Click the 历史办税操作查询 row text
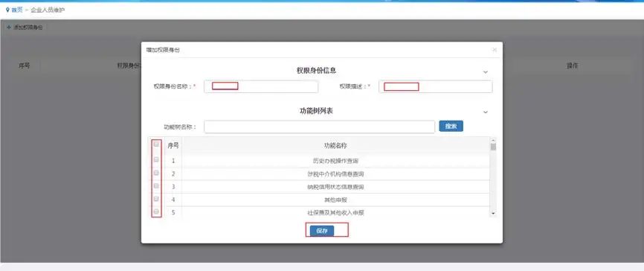This screenshot has height=271, width=644. (x=335, y=161)
